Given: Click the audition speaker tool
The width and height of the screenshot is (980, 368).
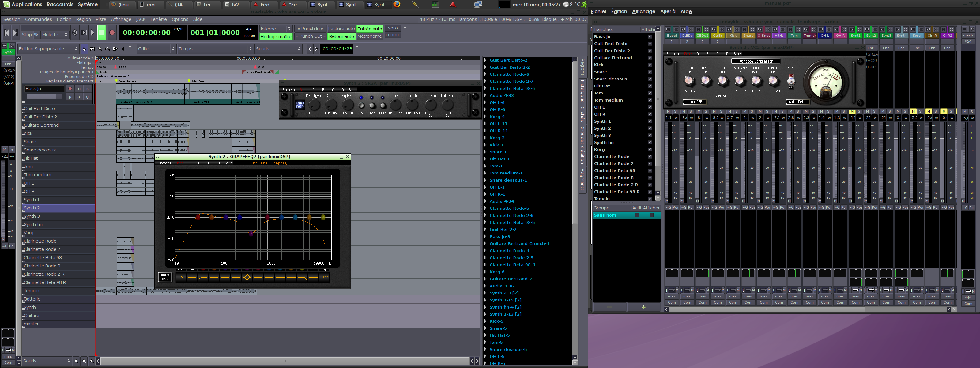Looking at the screenshot, I should [x=123, y=49].
